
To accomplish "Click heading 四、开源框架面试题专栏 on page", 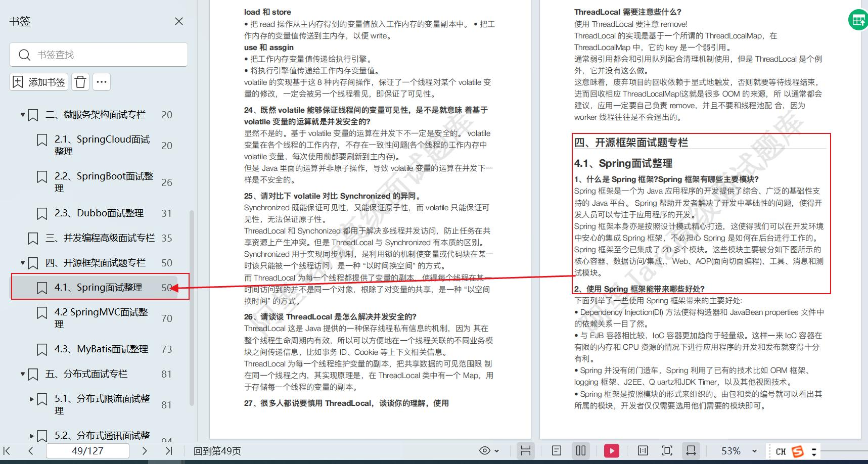I will coord(631,143).
